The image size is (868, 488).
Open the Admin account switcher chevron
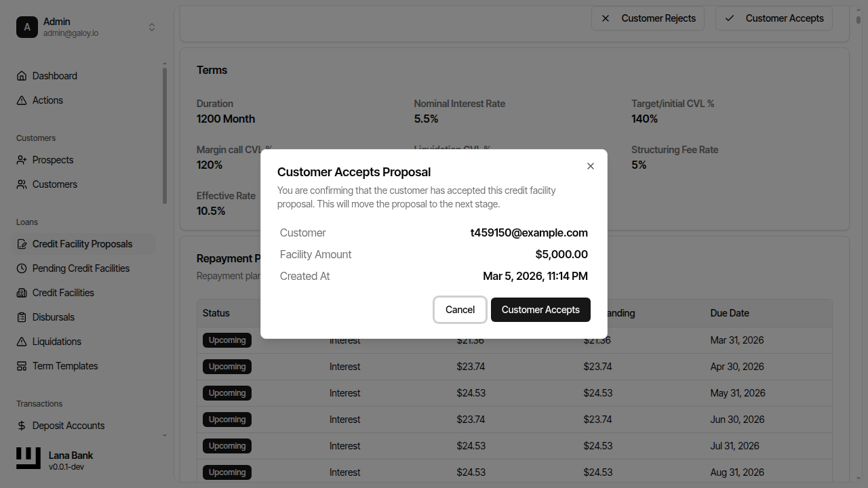tap(152, 27)
